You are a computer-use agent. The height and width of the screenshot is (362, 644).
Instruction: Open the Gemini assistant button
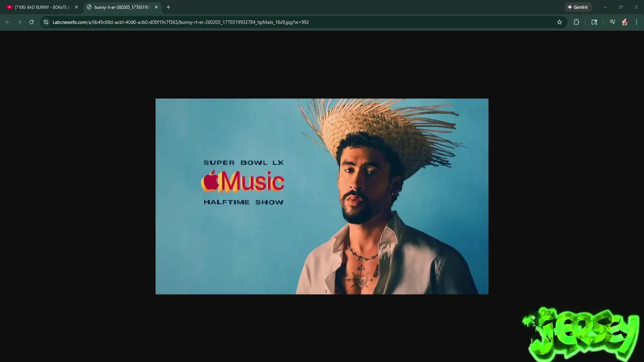point(578,7)
